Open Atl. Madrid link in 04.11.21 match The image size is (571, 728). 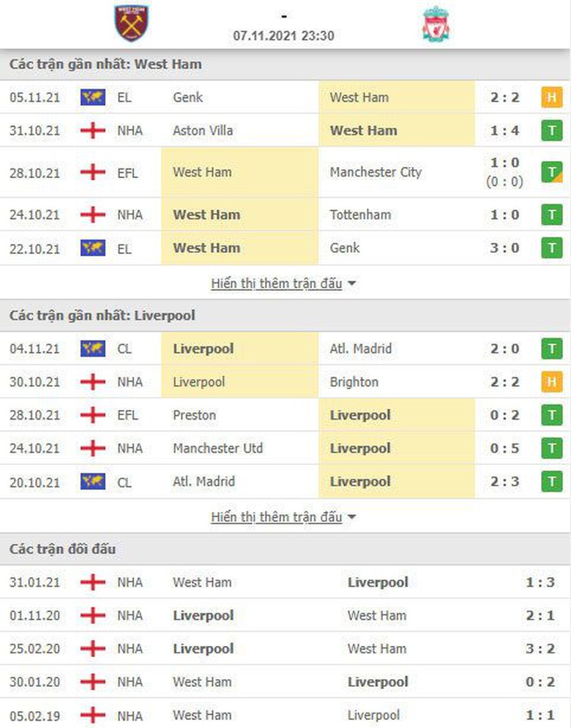point(360,349)
